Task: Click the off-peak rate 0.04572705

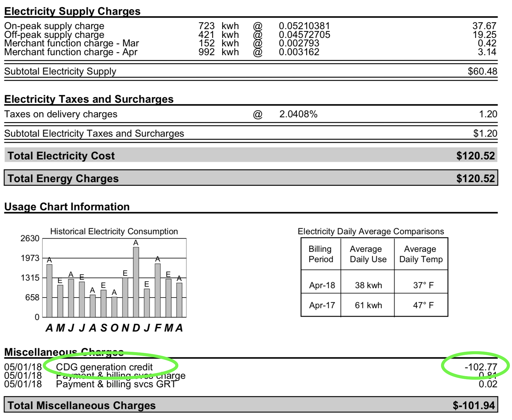Action: (304, 35)
